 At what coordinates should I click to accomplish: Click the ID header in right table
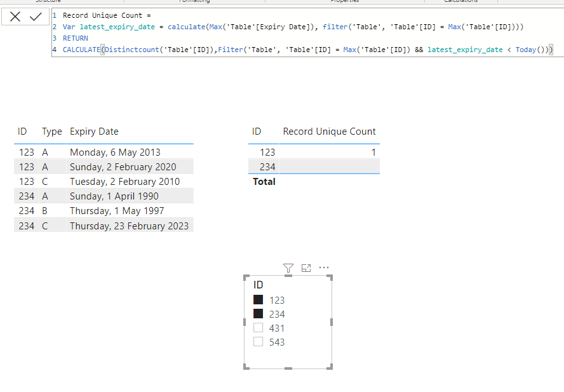click(x=257, y=132)
